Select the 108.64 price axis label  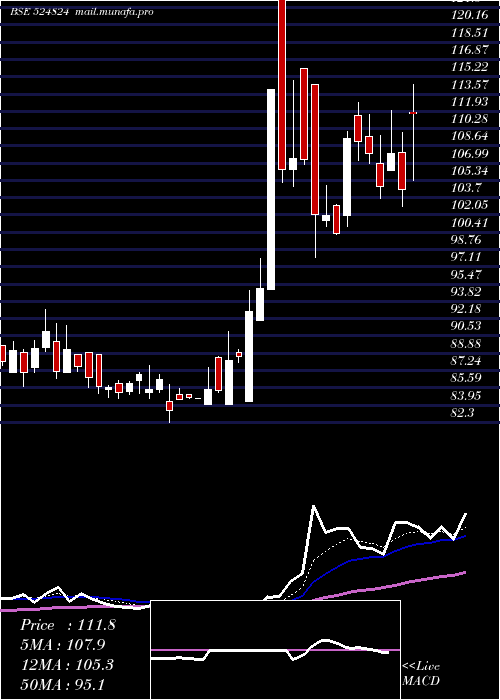(x=469, y=137)
